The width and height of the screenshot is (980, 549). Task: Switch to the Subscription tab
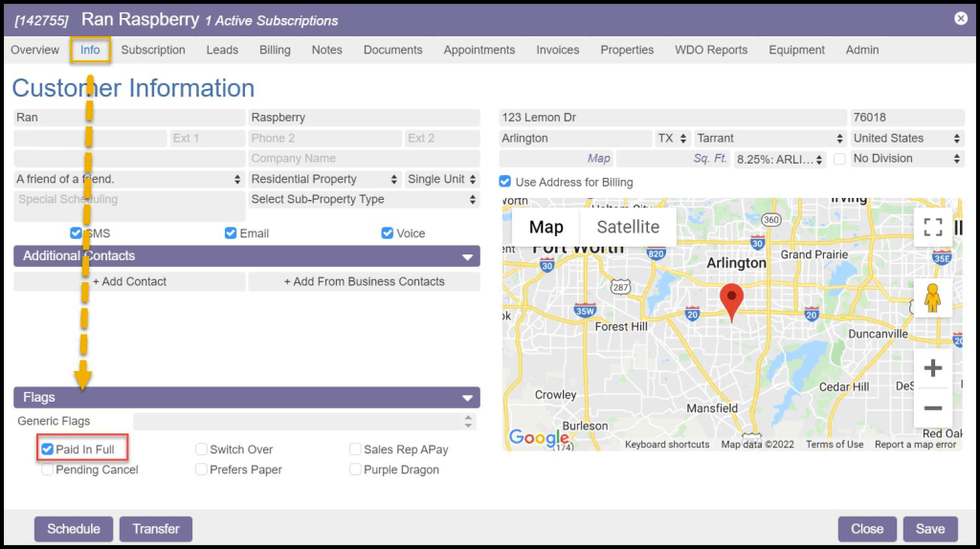(x=153, y=50)
